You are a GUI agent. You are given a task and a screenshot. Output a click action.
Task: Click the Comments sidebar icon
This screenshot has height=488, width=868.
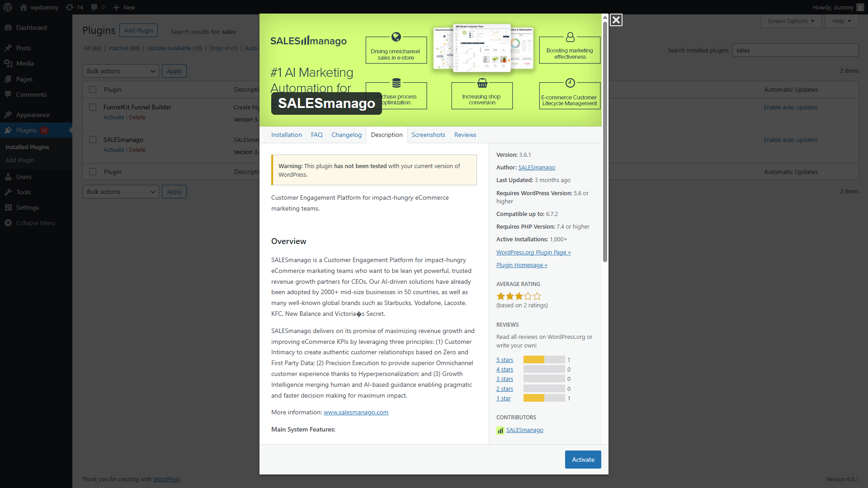[8, 94]
